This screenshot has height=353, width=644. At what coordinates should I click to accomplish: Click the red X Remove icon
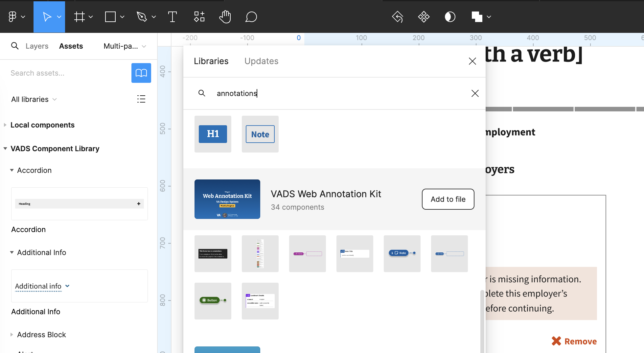coord(556,341)
